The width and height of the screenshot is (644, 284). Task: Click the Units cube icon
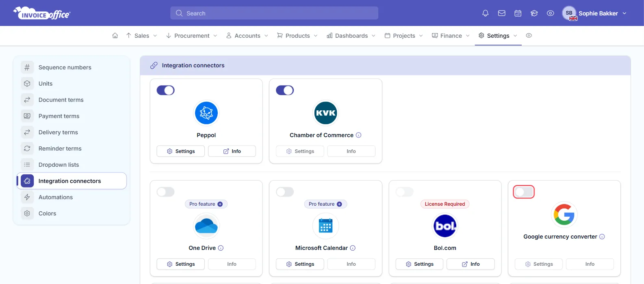pyautogui.click(x=27, y=84)
